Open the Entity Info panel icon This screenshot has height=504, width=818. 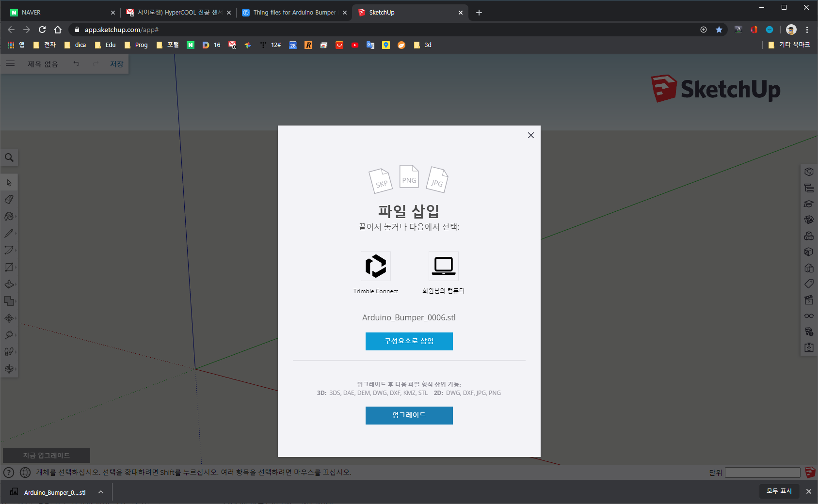(x=809, y=172)
